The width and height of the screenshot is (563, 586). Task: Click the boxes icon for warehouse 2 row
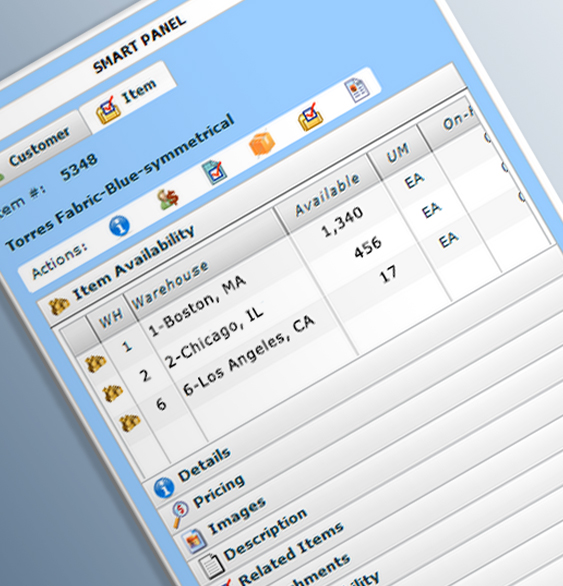pos(113,393)
